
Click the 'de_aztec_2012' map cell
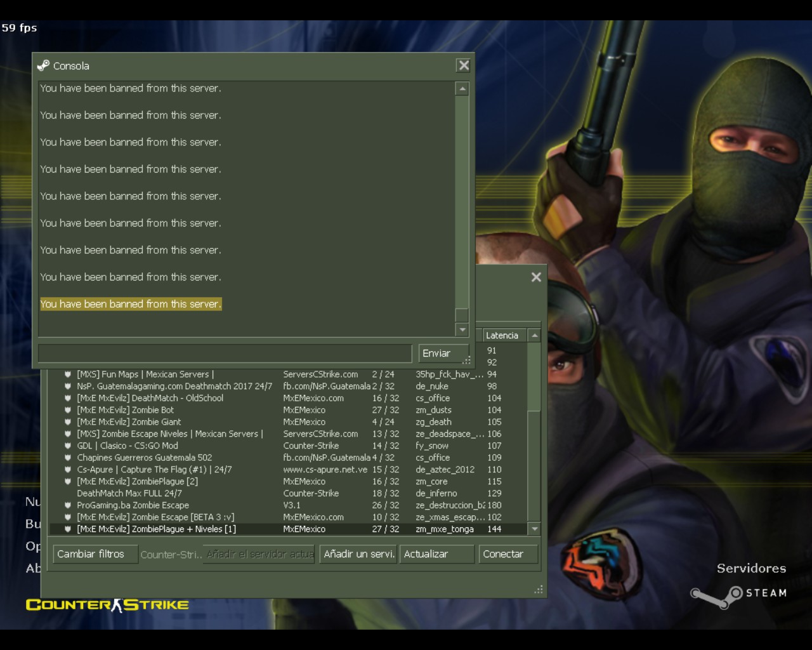[445, 470]
